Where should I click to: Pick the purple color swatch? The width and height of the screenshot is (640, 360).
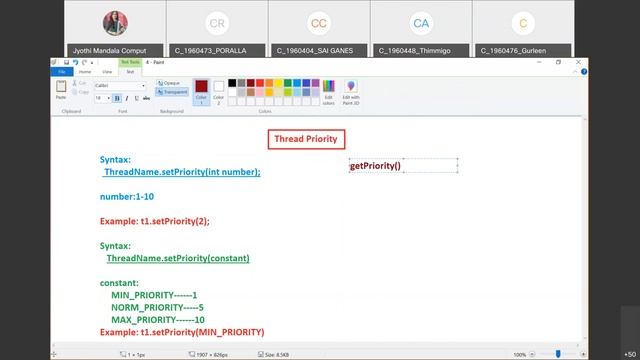pyautogui.click(x=316, y=83)
